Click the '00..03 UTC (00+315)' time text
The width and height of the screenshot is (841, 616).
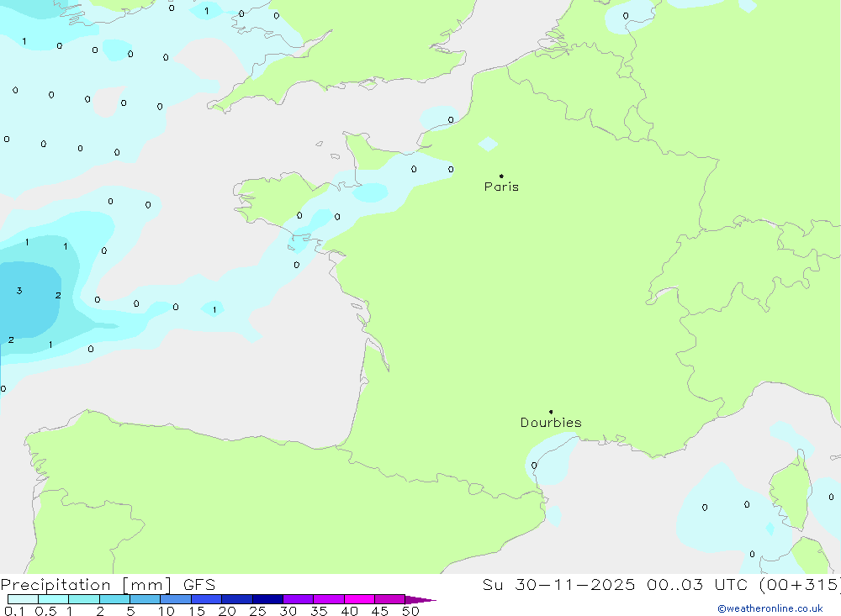coord(743,584)
